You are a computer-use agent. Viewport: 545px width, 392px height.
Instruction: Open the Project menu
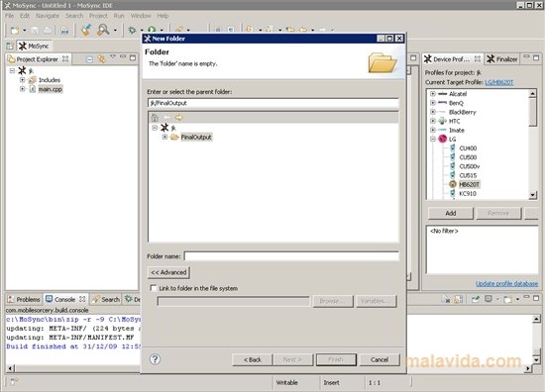98,16
